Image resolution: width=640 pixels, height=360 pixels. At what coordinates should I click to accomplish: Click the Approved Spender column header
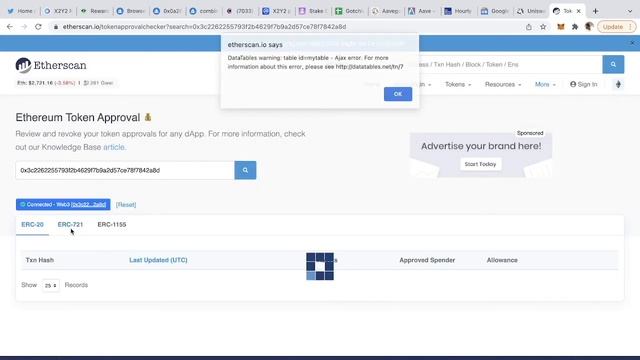pos(427,260)
